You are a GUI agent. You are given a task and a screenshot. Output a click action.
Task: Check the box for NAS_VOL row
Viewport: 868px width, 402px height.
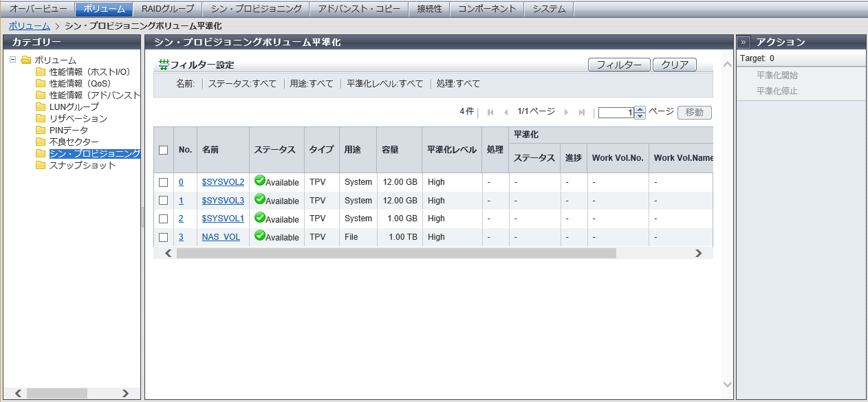tap(163, 237)
